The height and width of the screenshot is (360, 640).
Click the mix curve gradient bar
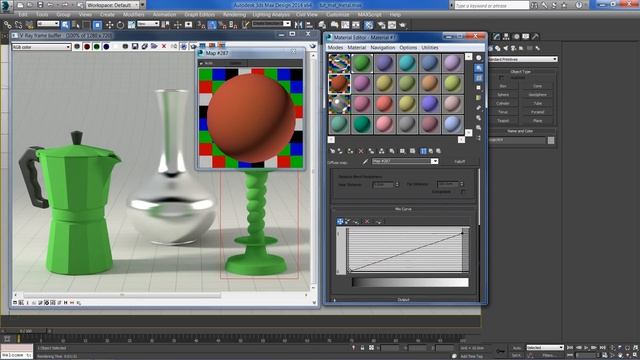410,282
